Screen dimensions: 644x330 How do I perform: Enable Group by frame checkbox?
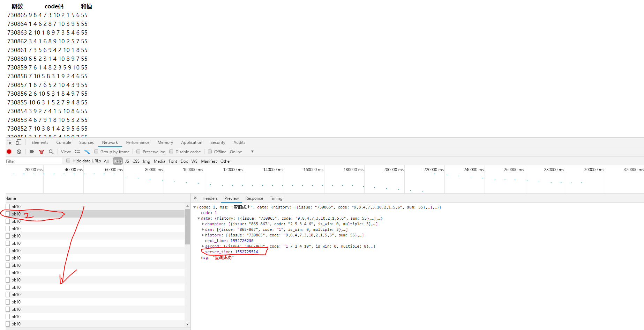(x=96, y=152)
